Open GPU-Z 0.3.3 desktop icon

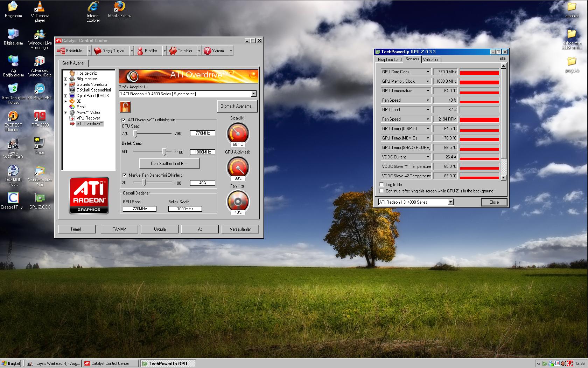tap(40, 201)
